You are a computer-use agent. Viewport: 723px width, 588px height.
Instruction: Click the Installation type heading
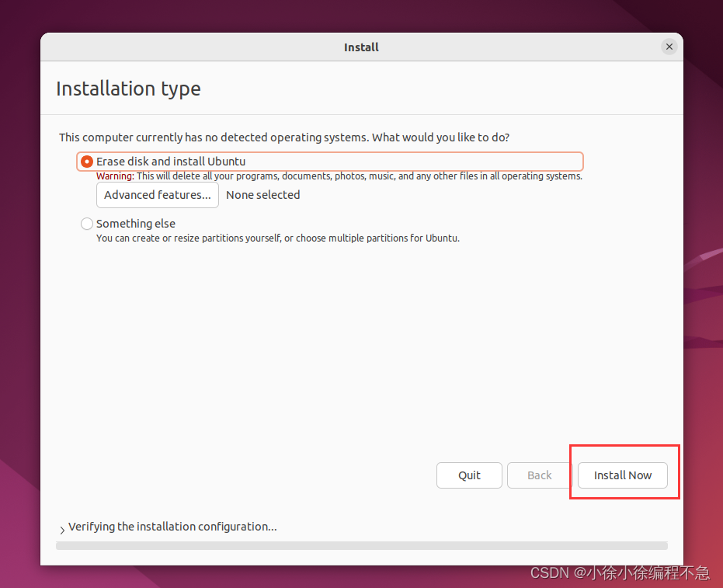(x=128, y=89)
